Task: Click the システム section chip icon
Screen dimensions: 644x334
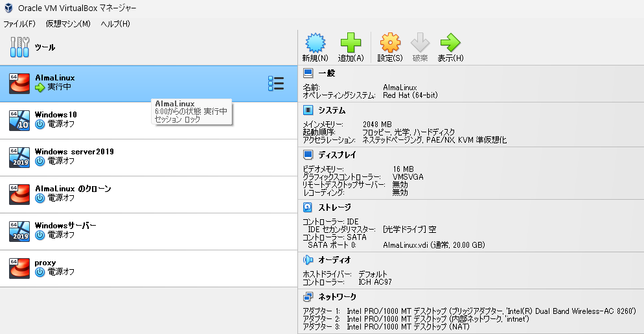Action: pyautogui.click(x=308, y=110)
